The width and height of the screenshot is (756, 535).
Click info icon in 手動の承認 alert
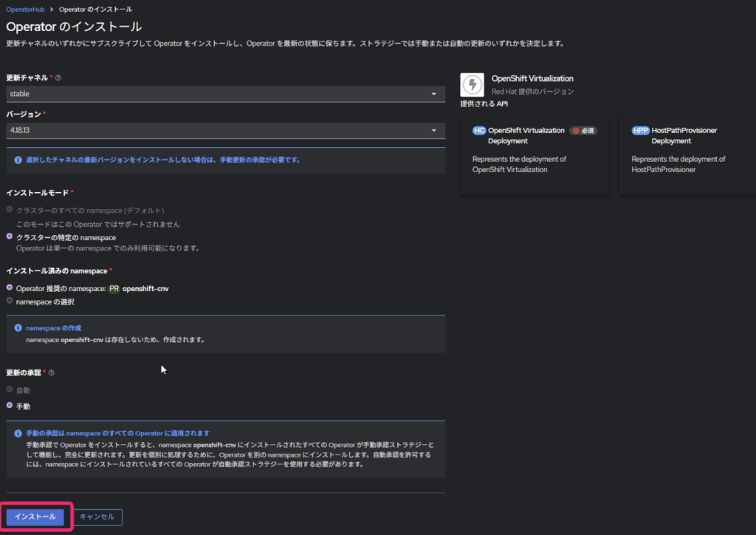[18, 433]
